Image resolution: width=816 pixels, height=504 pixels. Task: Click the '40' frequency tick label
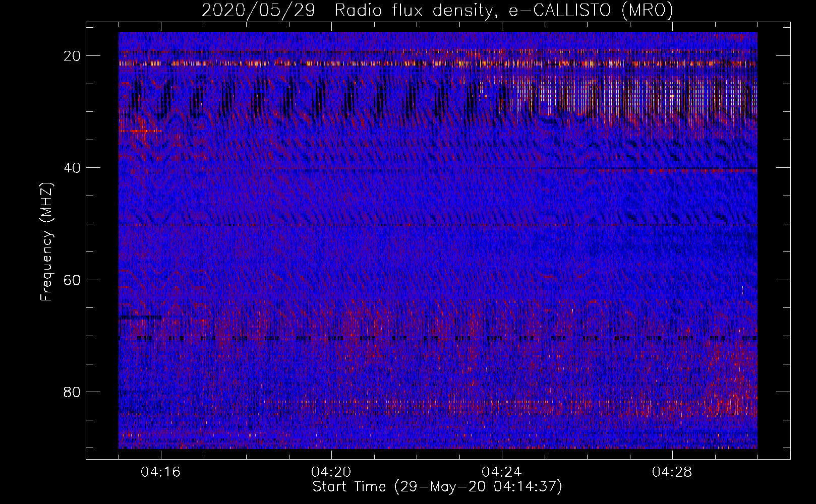[x=72, y=168]
